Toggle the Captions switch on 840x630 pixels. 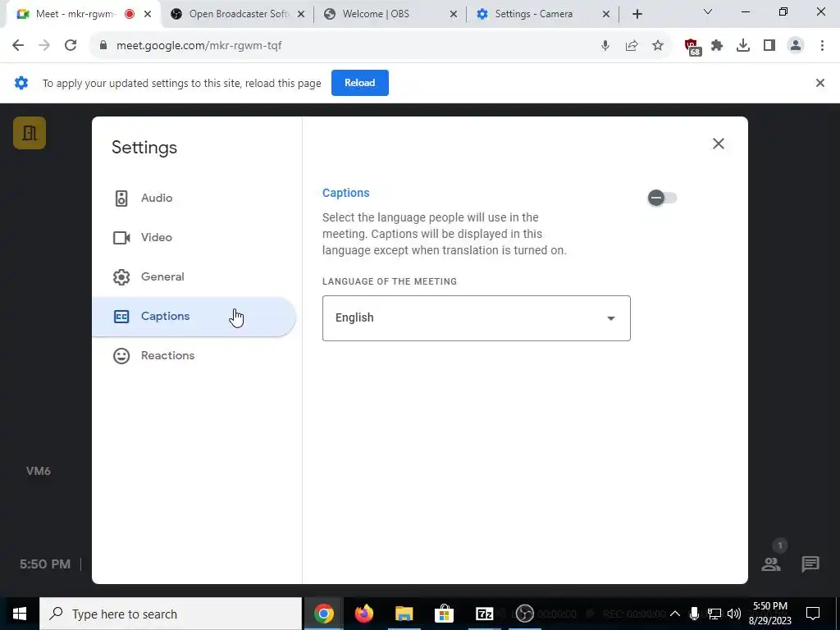pos(662,198)
